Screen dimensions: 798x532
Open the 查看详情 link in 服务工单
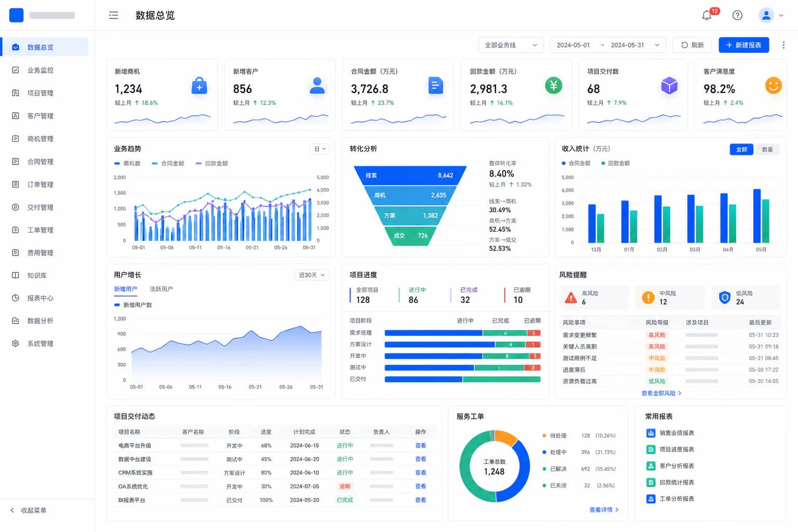pos(604,510)
